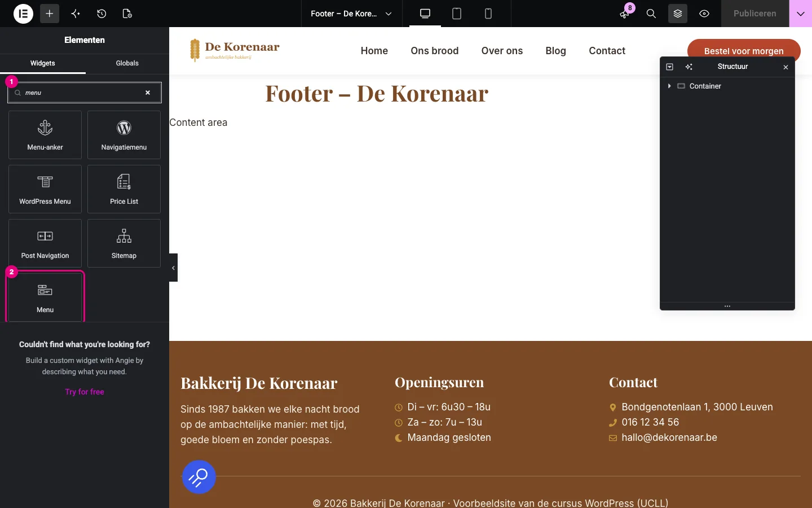Expand the Container tree arrow

click(x=669, y=86)
